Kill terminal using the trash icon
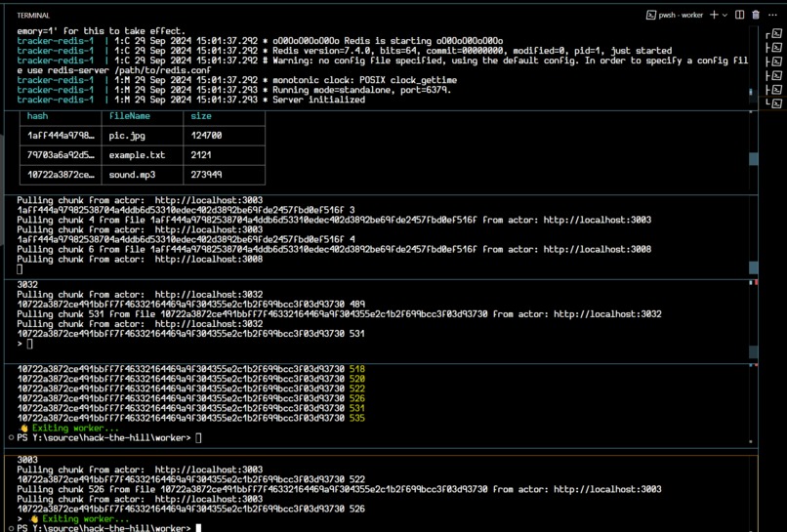 756,15
